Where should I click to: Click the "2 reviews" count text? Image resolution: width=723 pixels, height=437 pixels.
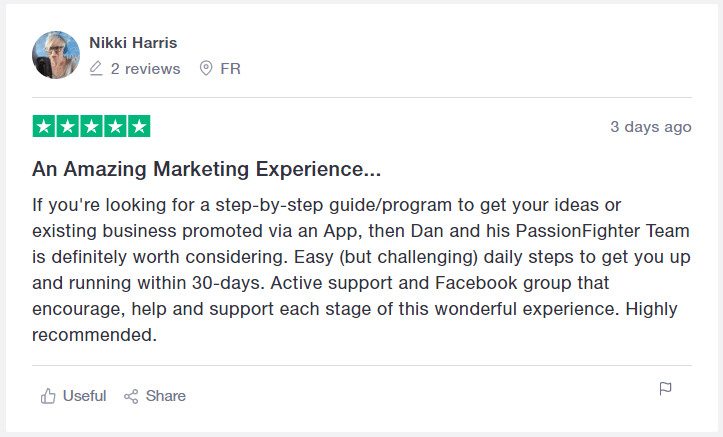tap(145, 69)
